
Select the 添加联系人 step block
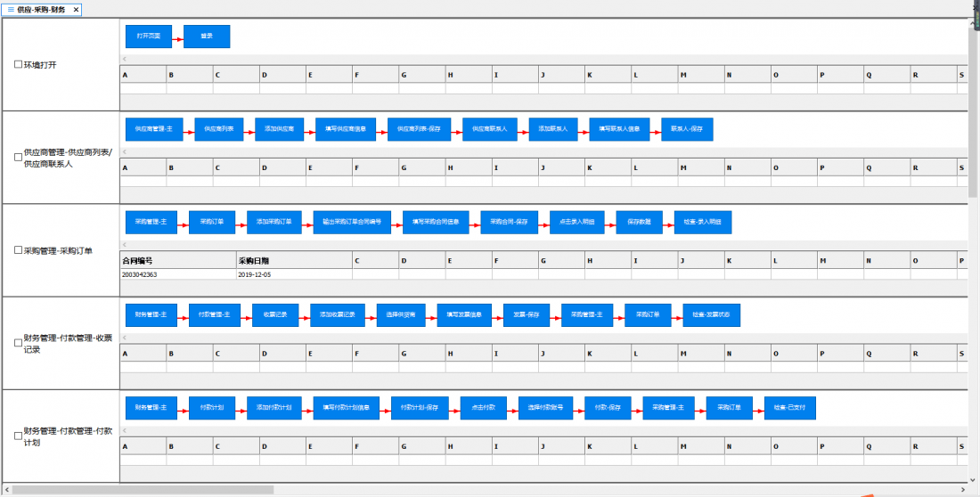click(x=553, y=129)
